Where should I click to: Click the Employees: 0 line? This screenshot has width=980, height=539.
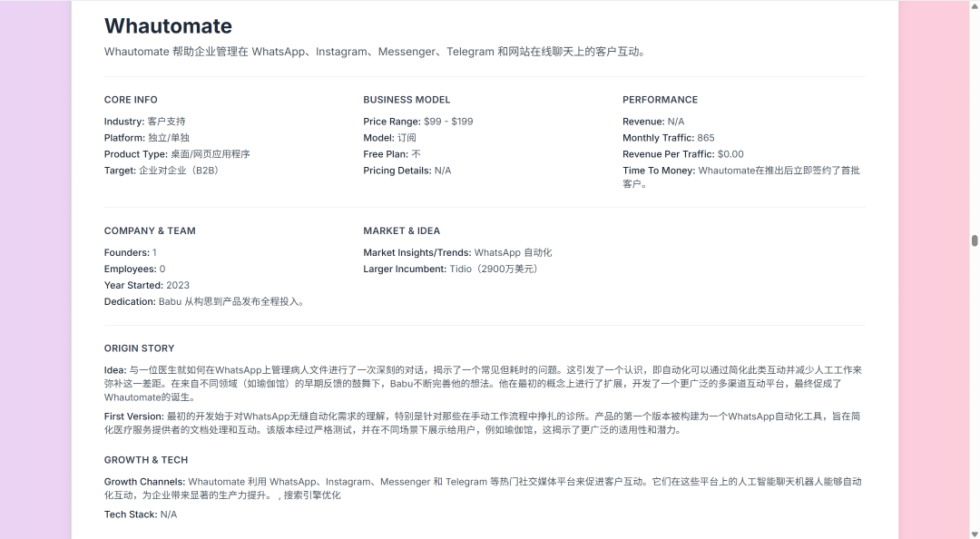tap(134, 269)
